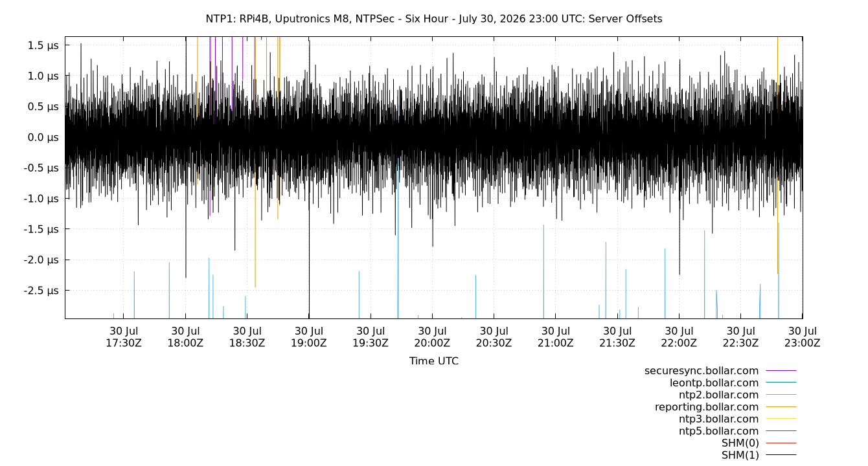868x466 pixels.
Task: Click the '30 Jul 20:00Z' time label
Action: point(432,337)
